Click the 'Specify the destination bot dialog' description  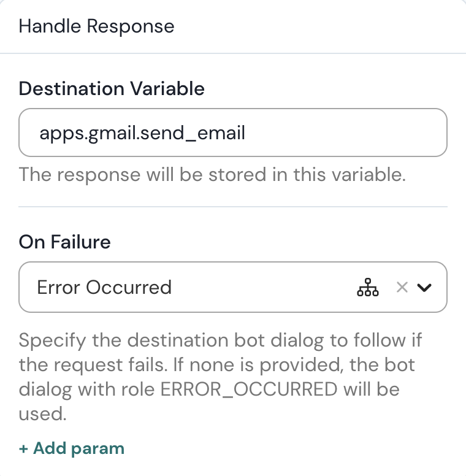coord(221,339)
